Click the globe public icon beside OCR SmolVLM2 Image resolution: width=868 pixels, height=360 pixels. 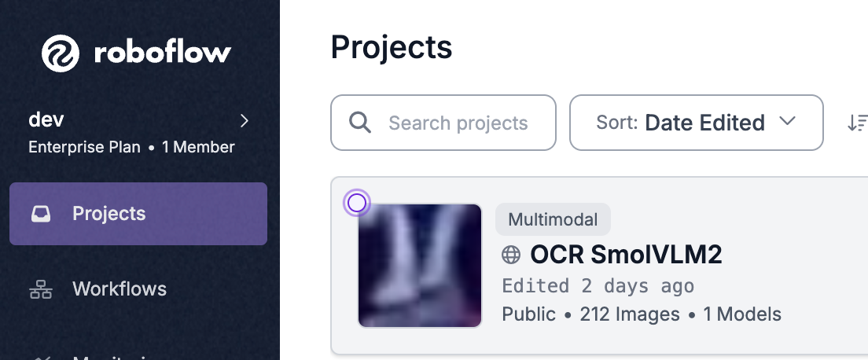pyautogui.click(x=511, y=255)
